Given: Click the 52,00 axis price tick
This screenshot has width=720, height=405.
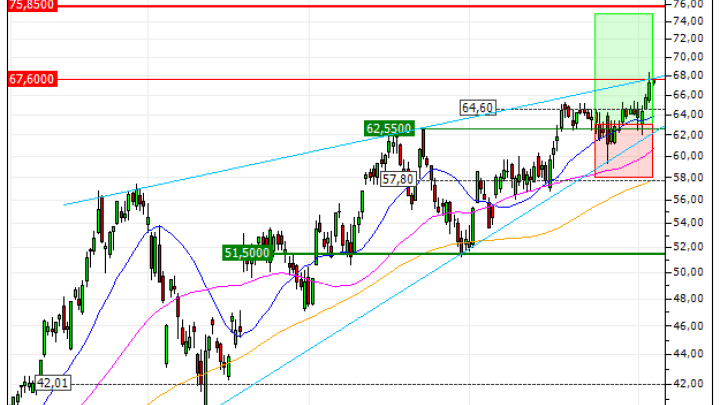Looking at the screenshot, I should coord(688,247).
